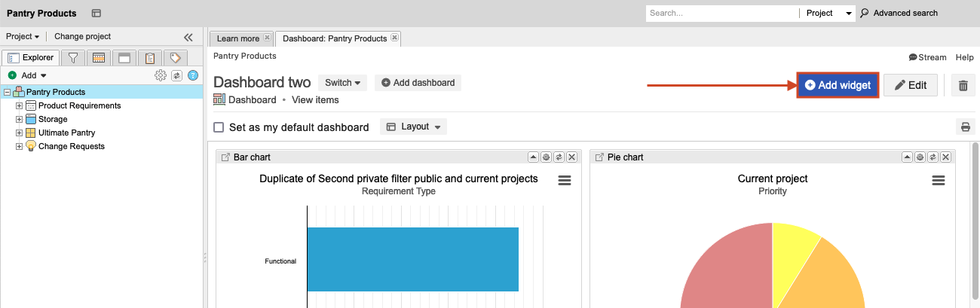Click the View items link

(x=315, y=99)
